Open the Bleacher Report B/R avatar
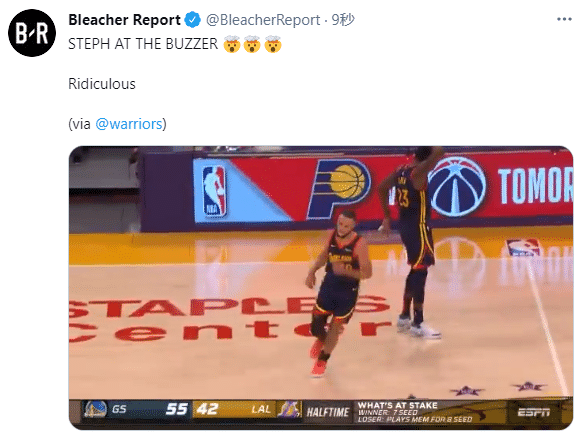Screen dimensions: 575x435 pos(32,33)
